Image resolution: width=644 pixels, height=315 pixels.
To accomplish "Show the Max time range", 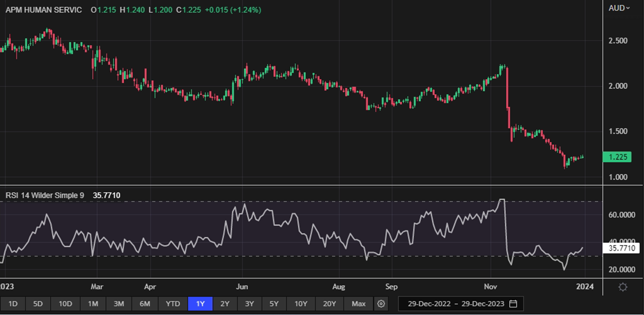I will 359,304.
